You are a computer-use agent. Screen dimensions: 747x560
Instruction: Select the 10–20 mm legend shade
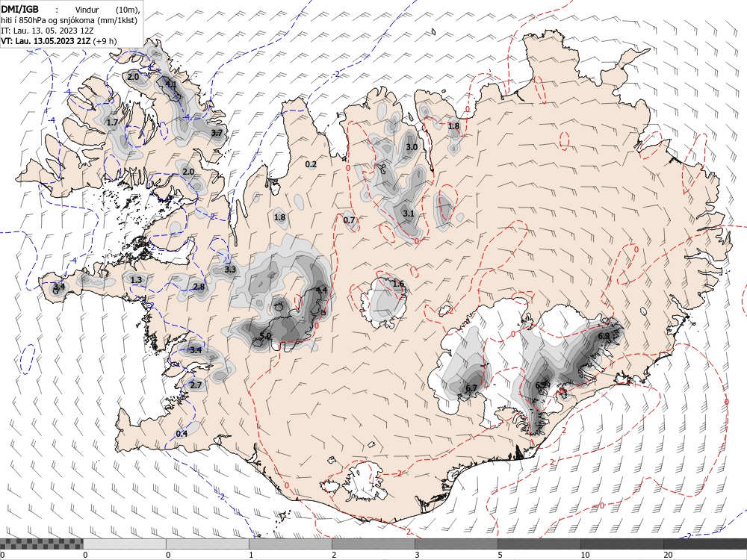click(x=622, y=544)
